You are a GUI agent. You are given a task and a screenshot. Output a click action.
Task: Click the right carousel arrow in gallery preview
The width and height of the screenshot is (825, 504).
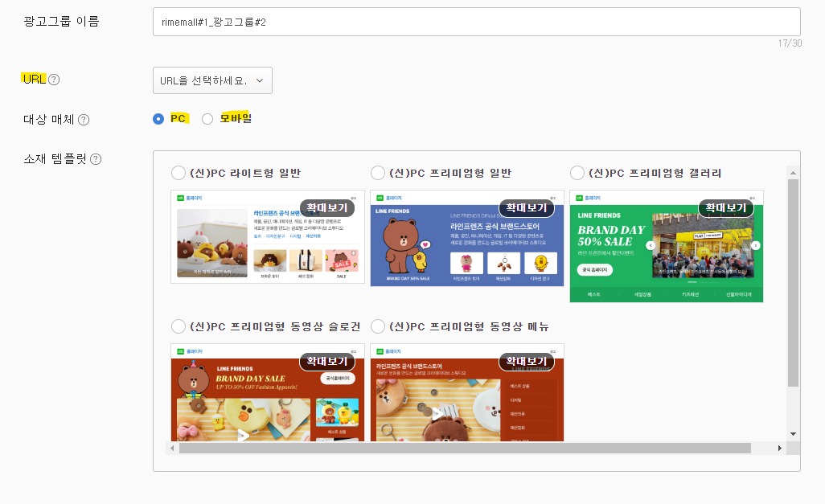[756, 246]
